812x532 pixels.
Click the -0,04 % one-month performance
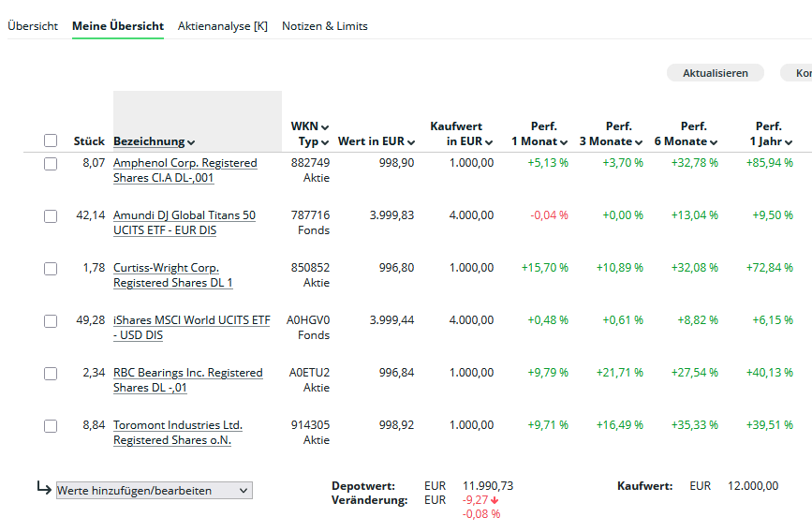[550, 215]
